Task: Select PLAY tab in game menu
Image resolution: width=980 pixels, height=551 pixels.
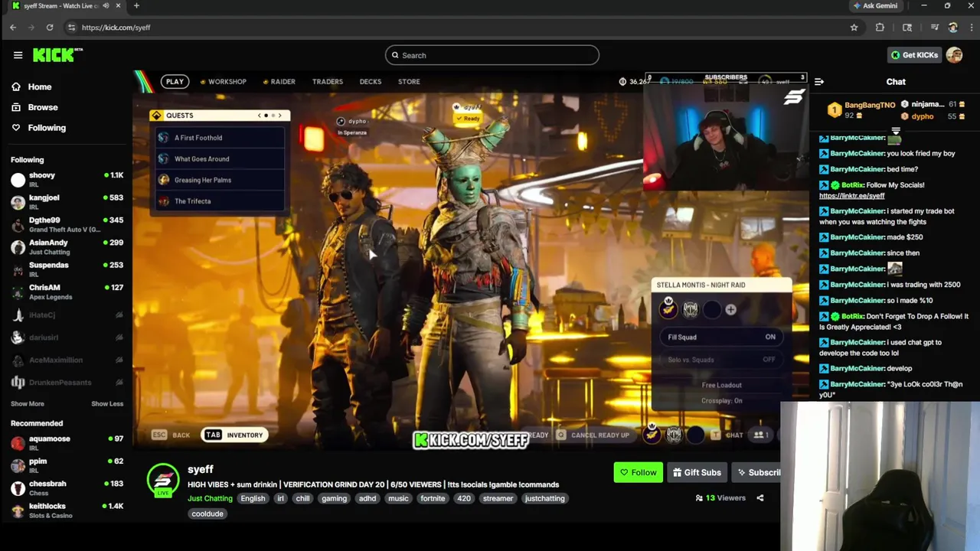Action: (175, 82)
